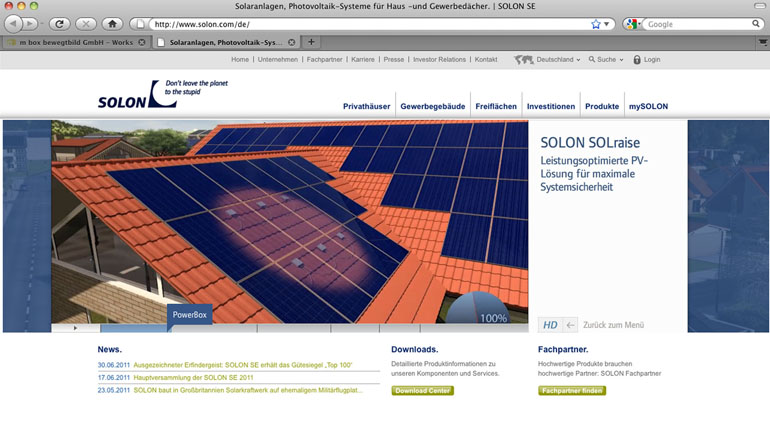The width and height of the screenshot is (770, 433).
Task: Close the Solaranlagen tab
Action: pos(292,43)
